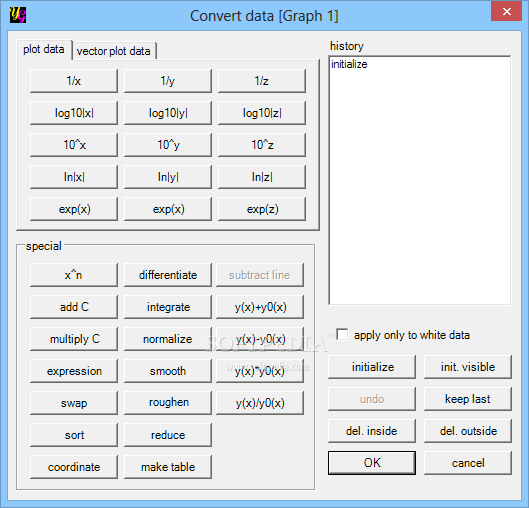Click the exp(z) button

click(x=262, y=209)
